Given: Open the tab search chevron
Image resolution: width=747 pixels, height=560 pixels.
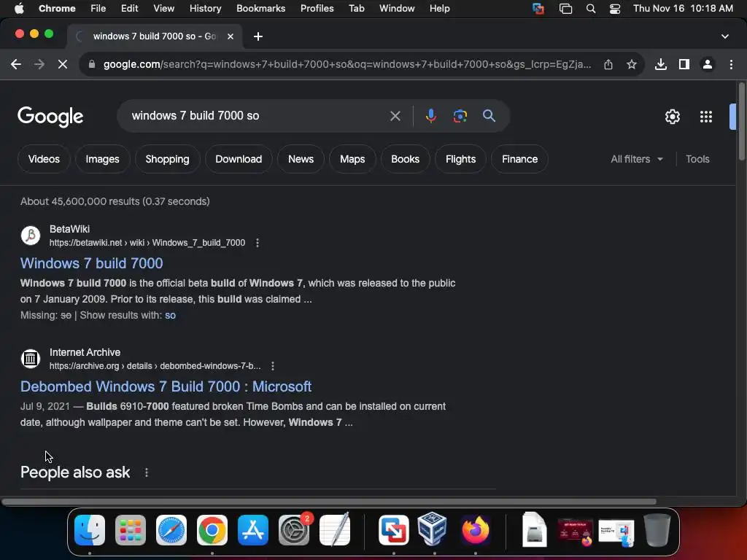Looking at the screenshot, I should tap(725, 36).
